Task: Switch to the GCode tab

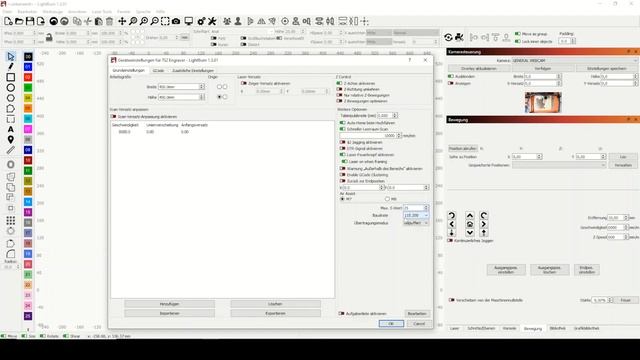Action: [158, 71]
